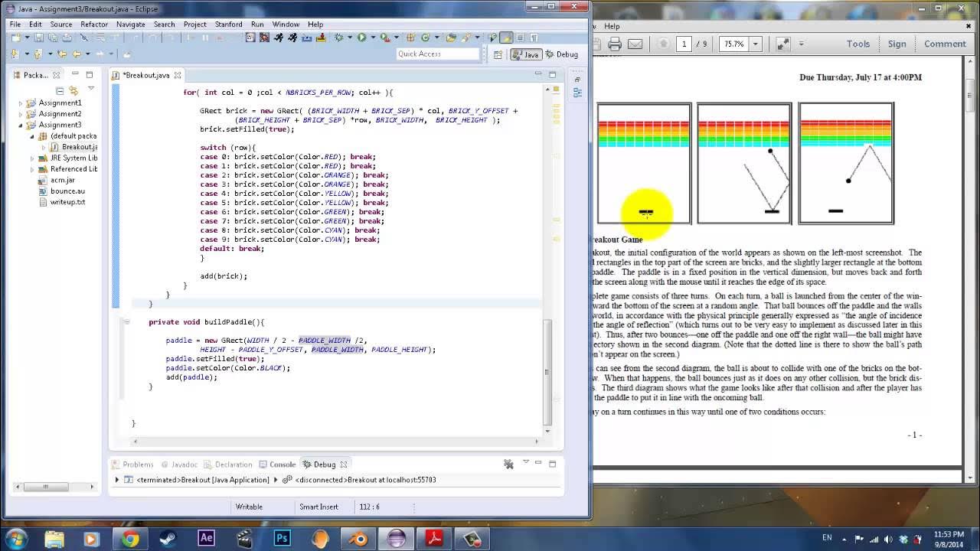Click the Stanford running karel icon
Viewport: 980px width, 551px height.
[279, 37]
